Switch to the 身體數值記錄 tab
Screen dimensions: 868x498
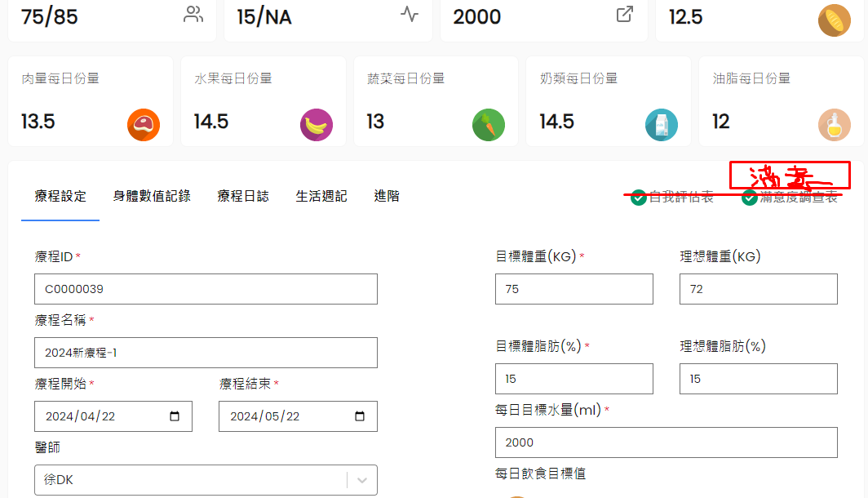click(x=152, y=196)
